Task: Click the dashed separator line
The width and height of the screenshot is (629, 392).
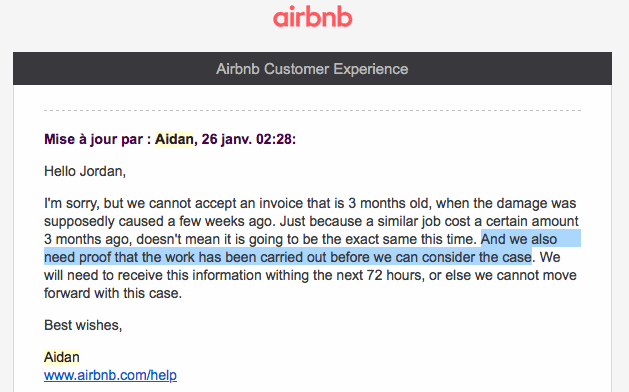Action: (x=312, y=110)
